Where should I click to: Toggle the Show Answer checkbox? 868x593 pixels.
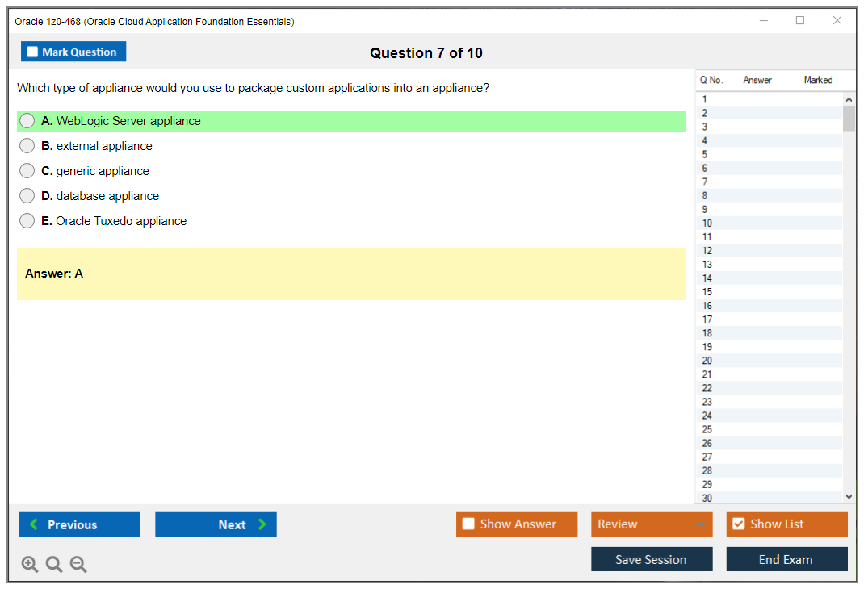(x=468, y=524)
